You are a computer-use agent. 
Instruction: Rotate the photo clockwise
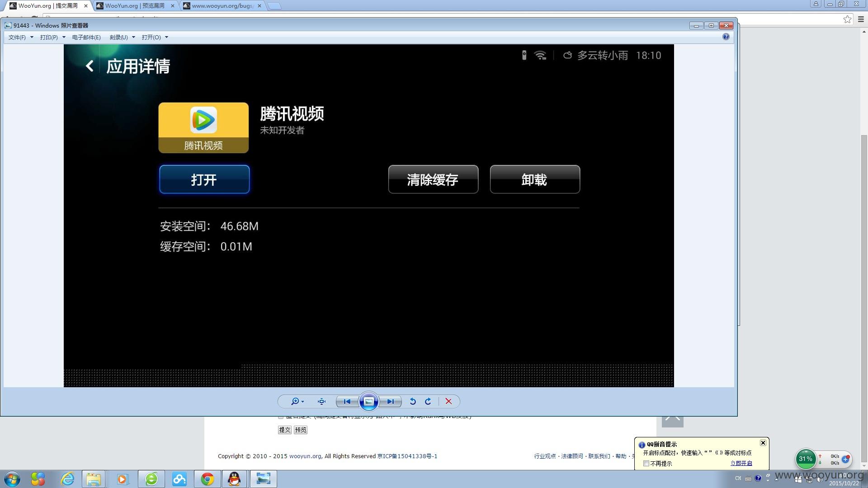click(x=428, y=401)
